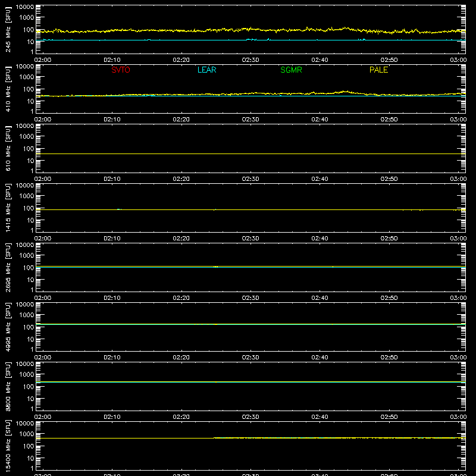
Task: Click the 10000 tick on the 245 MHz axis
Action: click(25, 7)
